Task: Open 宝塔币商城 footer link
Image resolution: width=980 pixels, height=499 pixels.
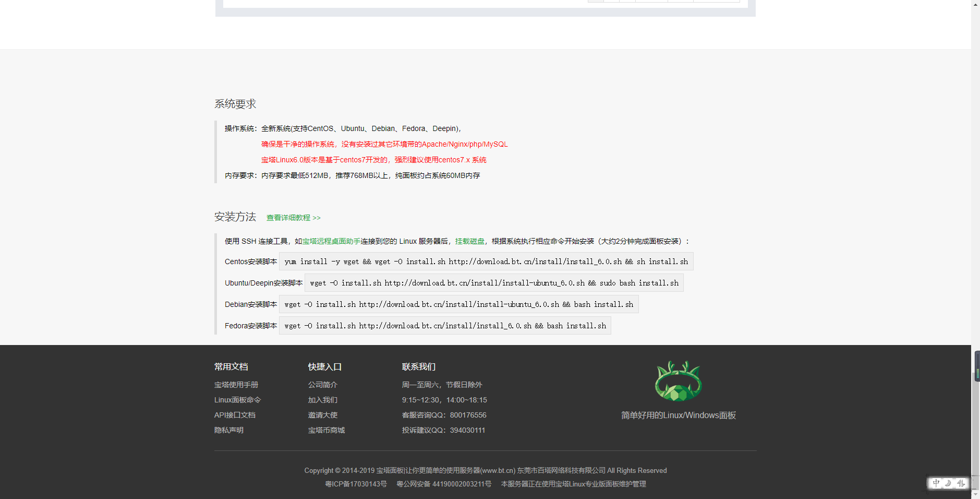Action: coord(326,430)
